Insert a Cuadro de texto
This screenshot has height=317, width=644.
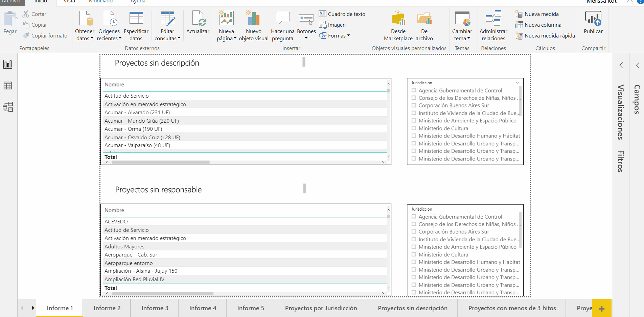[x=342, y=14]
